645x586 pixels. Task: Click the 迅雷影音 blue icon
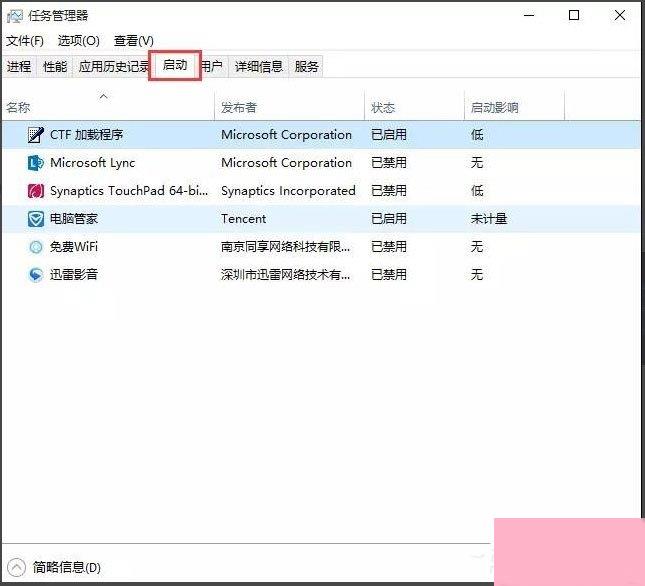(x=36, y=275)
